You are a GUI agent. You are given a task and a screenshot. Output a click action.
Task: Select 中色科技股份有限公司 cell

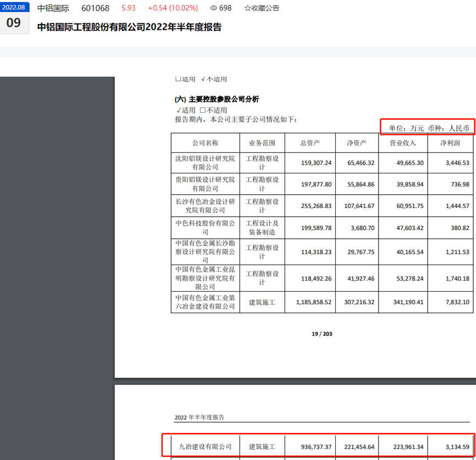pyautogui.click(x=205, y=228)
